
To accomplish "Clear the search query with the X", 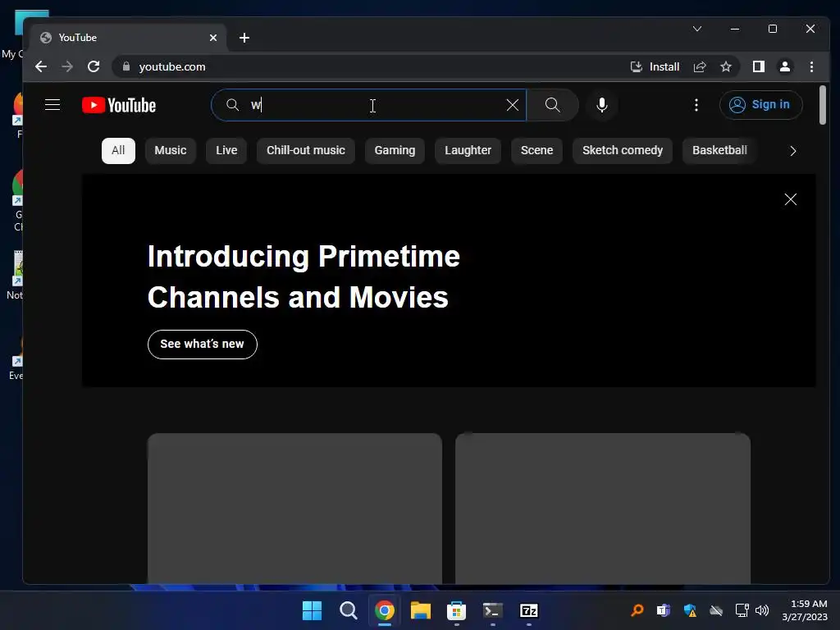I will pyautogui.click(x=513, y=105).
